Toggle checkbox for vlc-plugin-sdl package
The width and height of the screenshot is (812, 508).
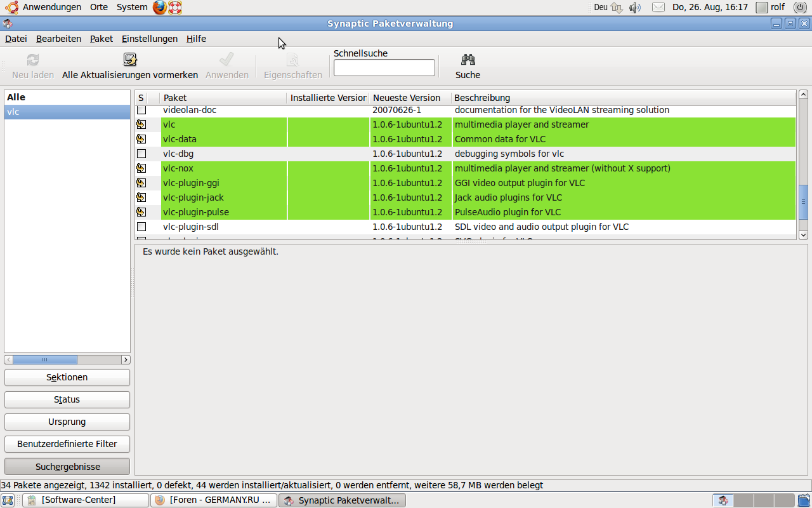coord(141,227)
